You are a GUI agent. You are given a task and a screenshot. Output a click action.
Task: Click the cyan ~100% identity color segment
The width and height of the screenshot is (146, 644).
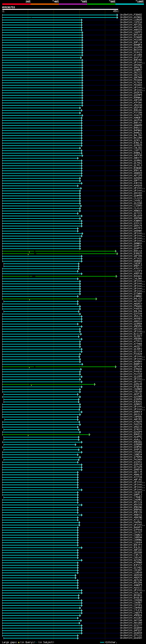[x=130, y=4]
